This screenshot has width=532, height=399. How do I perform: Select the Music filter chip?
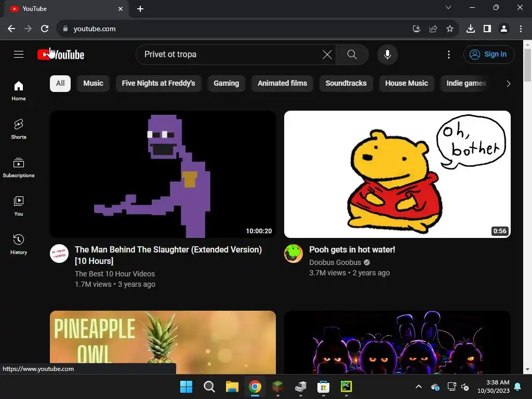click(x=94, y=84)
